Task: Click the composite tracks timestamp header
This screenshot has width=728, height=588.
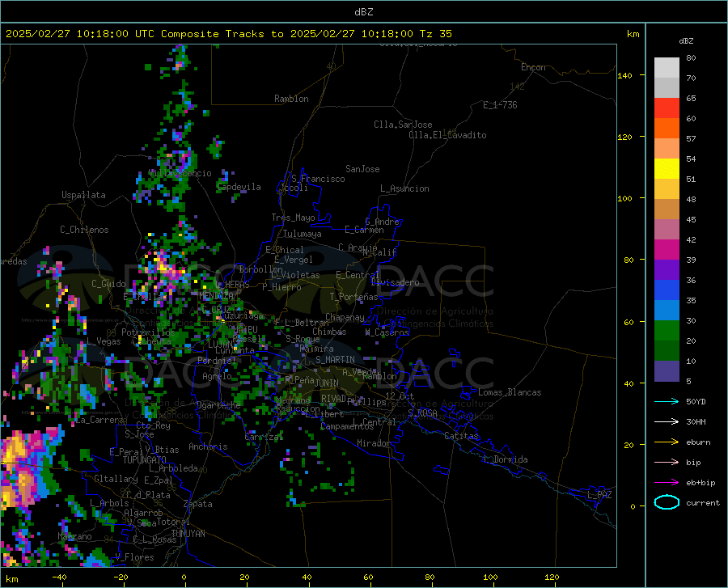Action: pyautogui.click(x=228, y=34)
